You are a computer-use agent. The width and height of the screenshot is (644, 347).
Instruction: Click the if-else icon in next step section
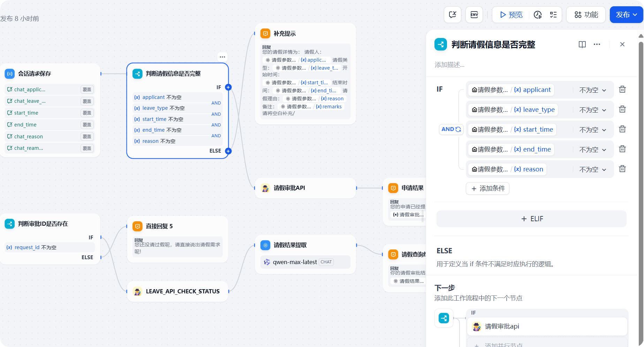444,318
